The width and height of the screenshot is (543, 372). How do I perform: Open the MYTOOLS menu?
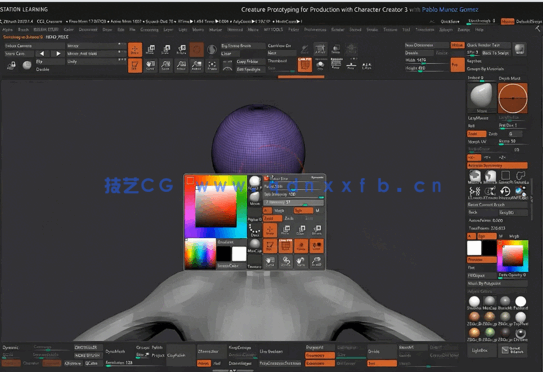pyautogui.click(x=273, y=30)
